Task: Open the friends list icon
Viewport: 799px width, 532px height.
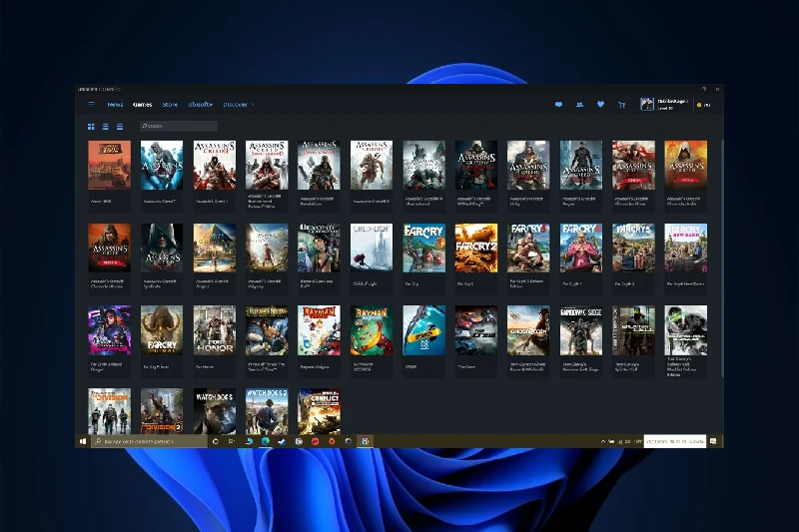Action: [x=579, y=104]
